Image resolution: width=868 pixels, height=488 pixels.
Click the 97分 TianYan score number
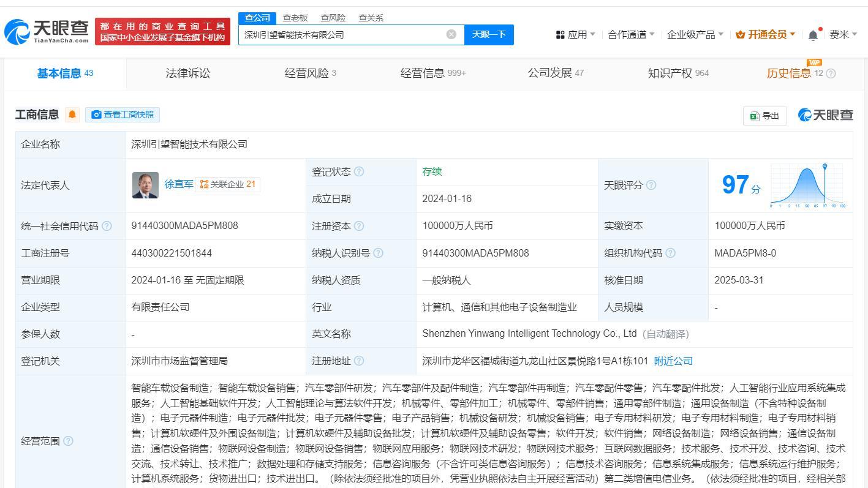[741, 185]
